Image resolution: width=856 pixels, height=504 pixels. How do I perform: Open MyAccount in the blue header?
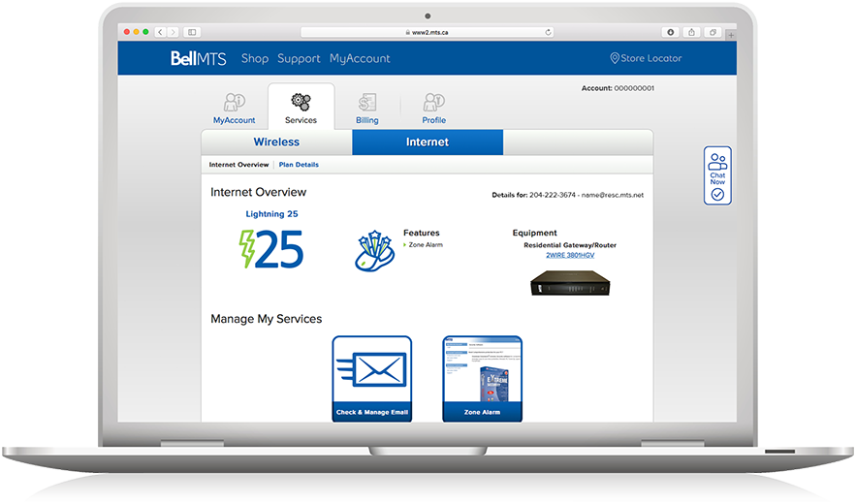click(x=360, y=58)
